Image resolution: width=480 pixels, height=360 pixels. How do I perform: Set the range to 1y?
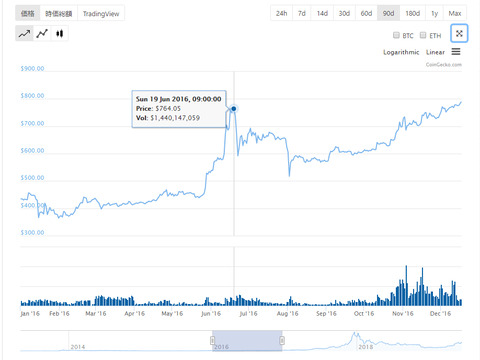(434, 13)
